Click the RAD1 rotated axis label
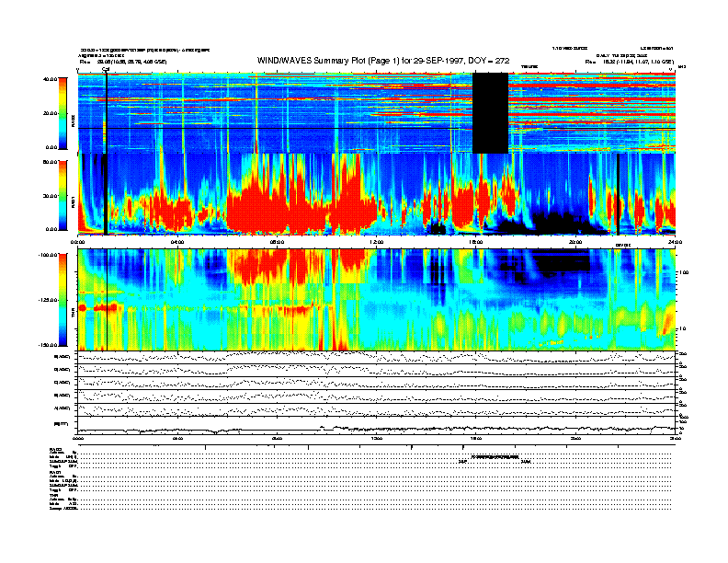 (x=73, y=202)
